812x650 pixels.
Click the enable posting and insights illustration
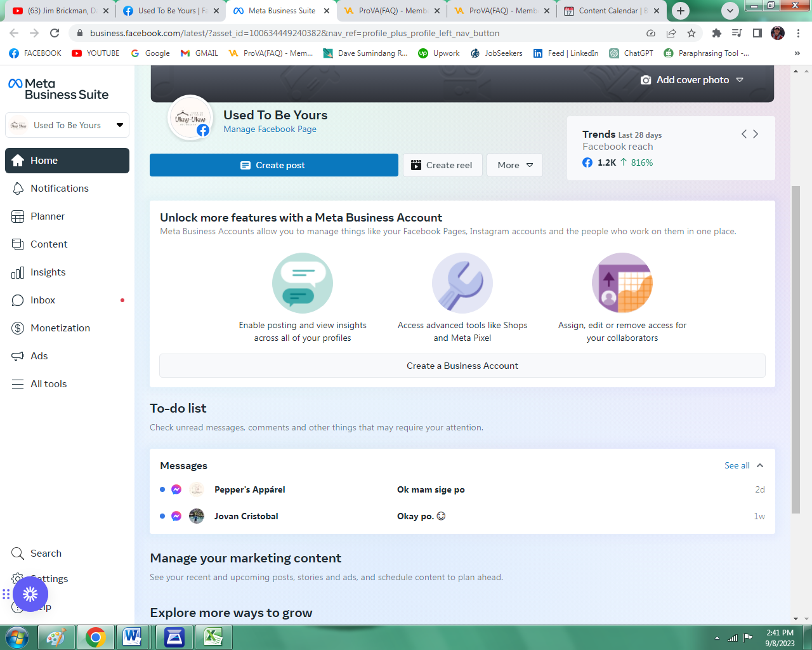[x=303, y=283]
